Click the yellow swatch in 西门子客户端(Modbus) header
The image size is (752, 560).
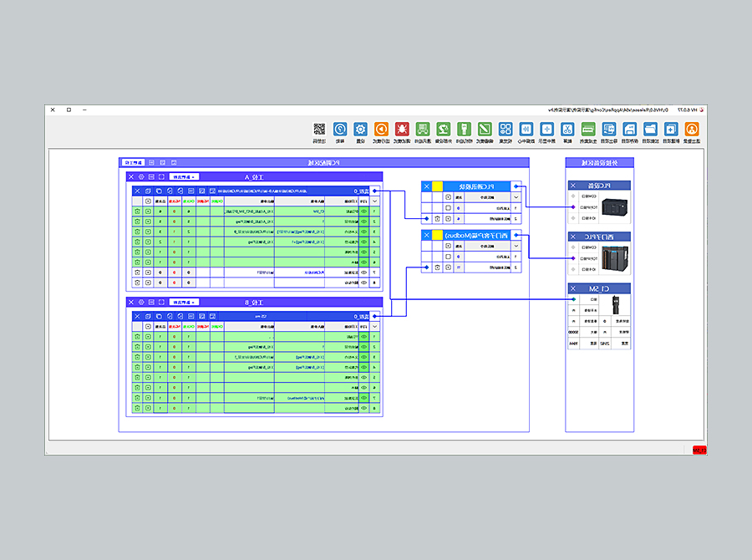pos(437,235)
